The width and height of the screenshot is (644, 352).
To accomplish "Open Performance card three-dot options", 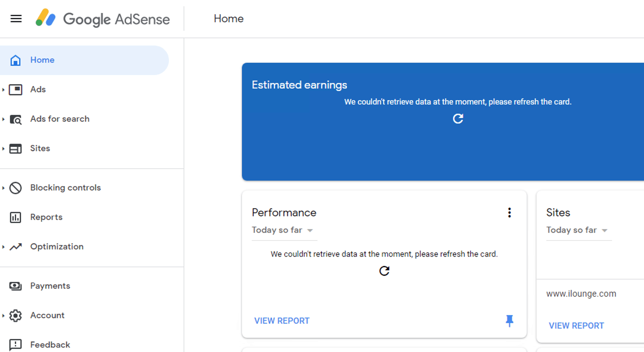I will pos(509,213).
